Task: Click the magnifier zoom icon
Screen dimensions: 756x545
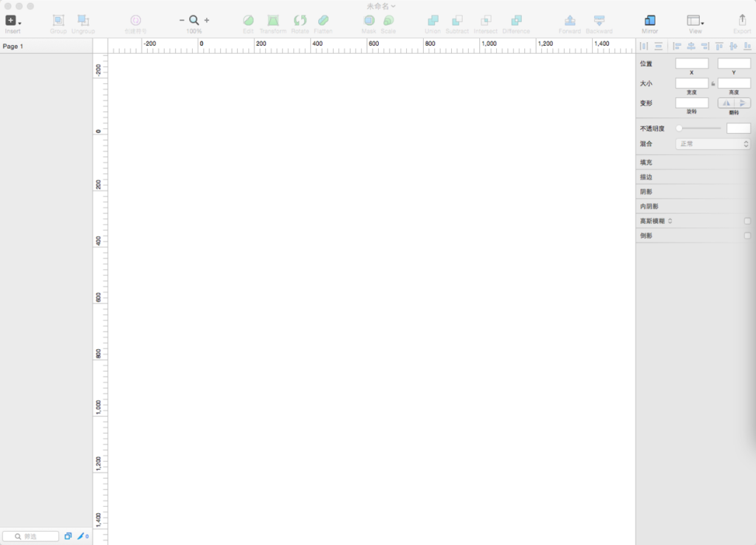Action: [x=194, y=20]
